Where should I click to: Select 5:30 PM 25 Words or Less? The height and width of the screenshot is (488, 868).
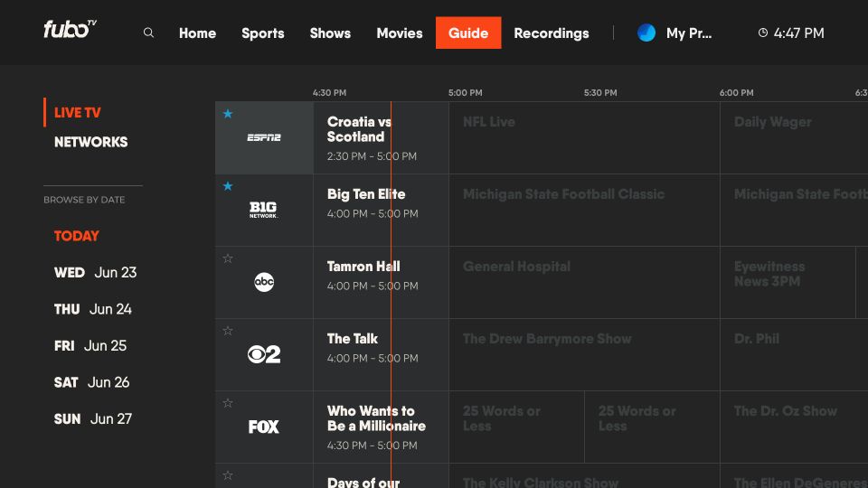(652, 427)
